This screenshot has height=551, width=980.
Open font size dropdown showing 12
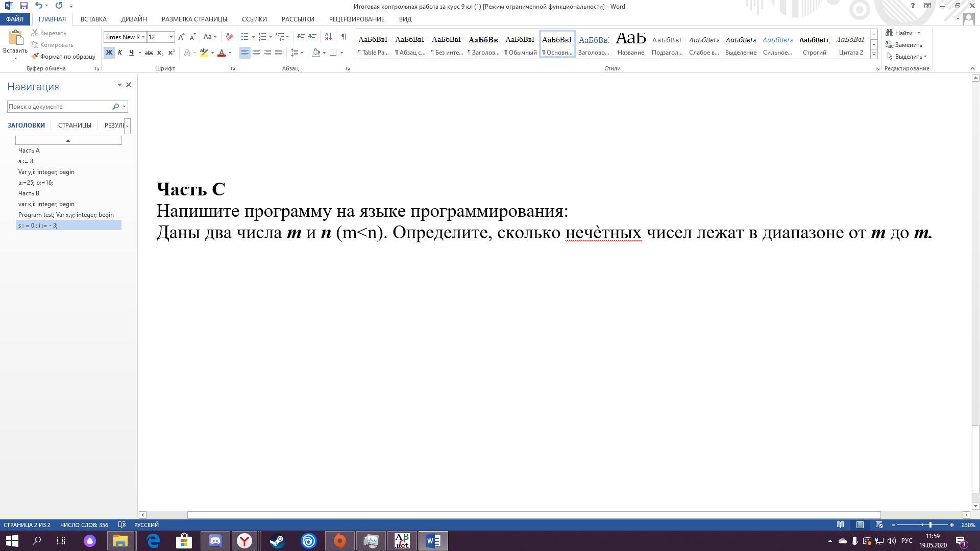pos(171,37)
